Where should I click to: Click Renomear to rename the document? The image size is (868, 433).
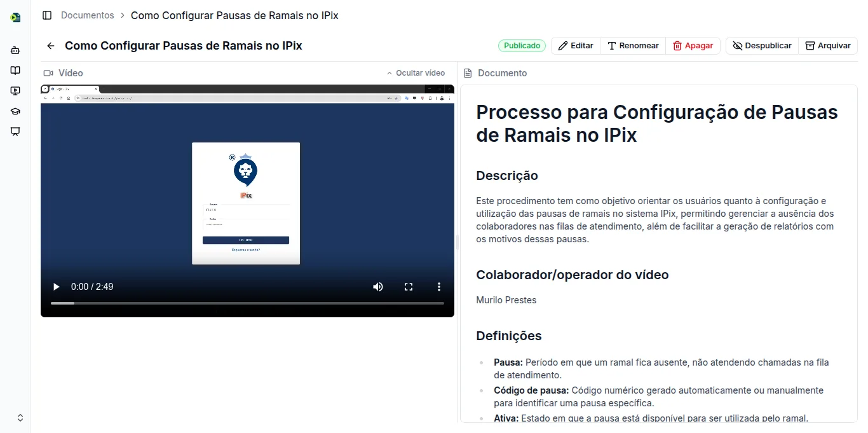632,45
